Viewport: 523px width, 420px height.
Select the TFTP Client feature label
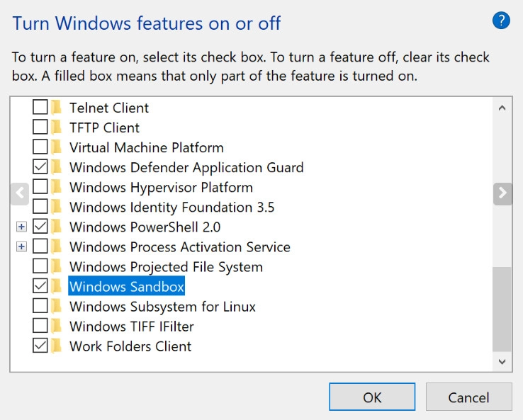pyautogui.click(x=104, y=127)
